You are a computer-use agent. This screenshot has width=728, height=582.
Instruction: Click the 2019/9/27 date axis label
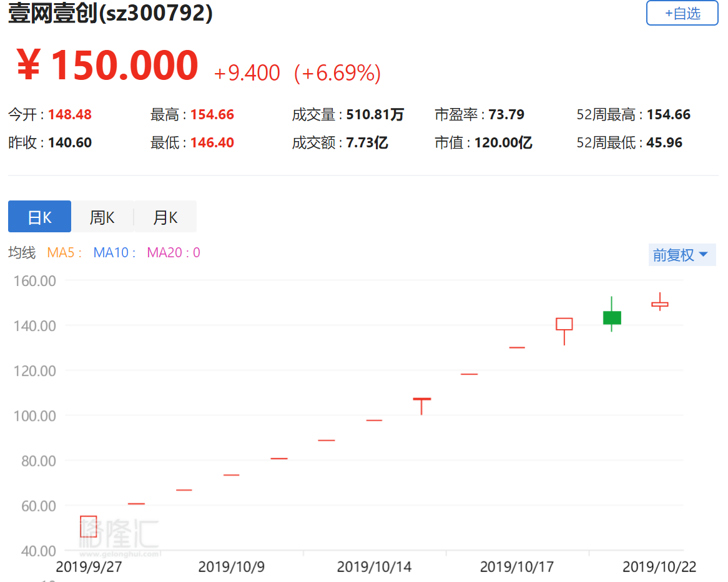[x=89, y=566]
